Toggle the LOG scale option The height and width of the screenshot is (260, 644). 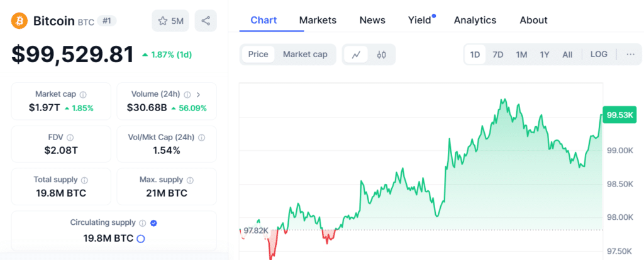(x=599, y=54)
